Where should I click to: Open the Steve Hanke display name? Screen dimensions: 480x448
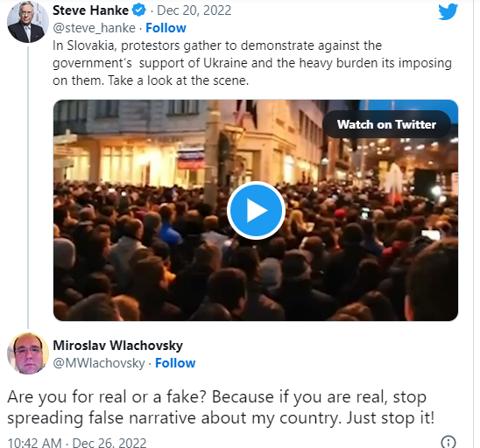pyautogui.click(x=90, y=10)
